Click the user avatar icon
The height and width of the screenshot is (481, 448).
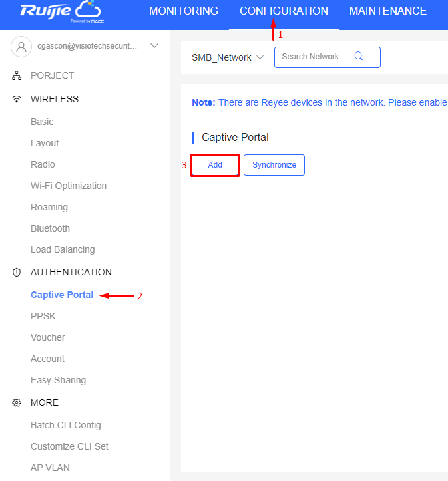click(x=21, y=47)
